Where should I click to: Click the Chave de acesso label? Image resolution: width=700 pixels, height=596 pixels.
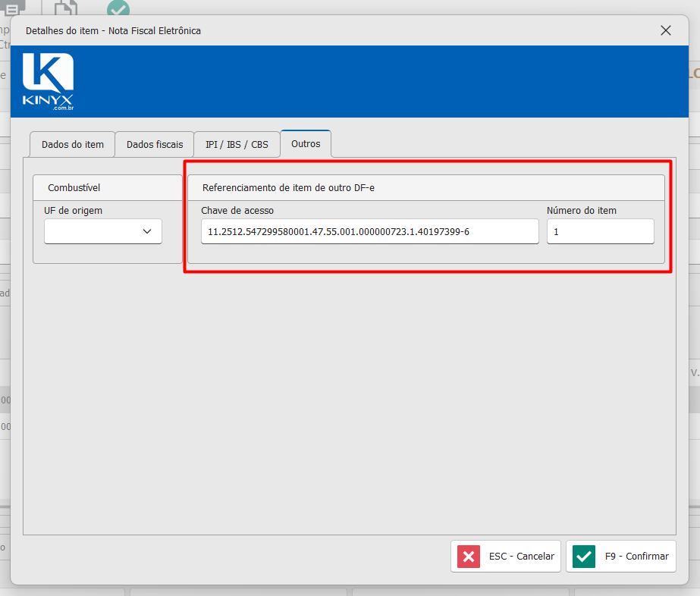(237, 210)
